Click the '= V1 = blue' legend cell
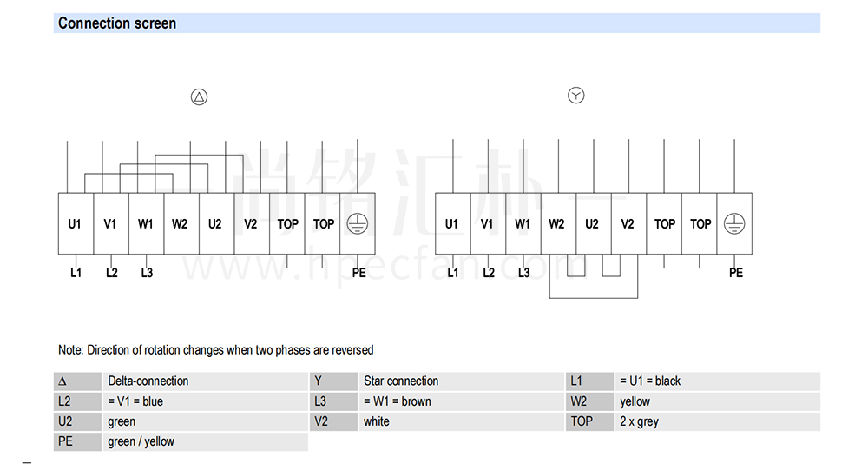This screenshot has height=464, width=868. (206, 401)
